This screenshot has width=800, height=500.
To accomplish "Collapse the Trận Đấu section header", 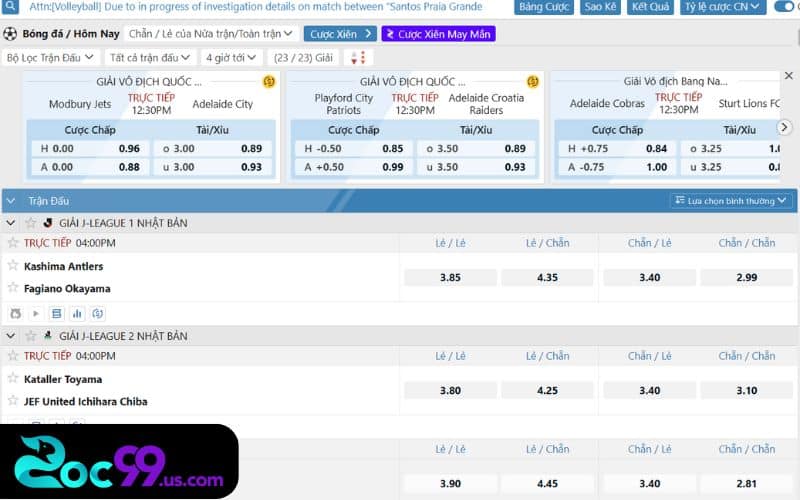I will pyautogui.click(x=11, y=201).
